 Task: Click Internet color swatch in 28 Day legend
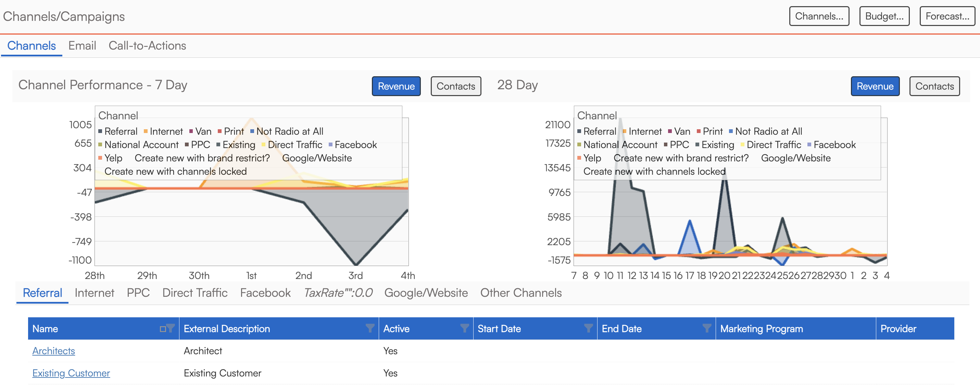click(x=624, y=132)
